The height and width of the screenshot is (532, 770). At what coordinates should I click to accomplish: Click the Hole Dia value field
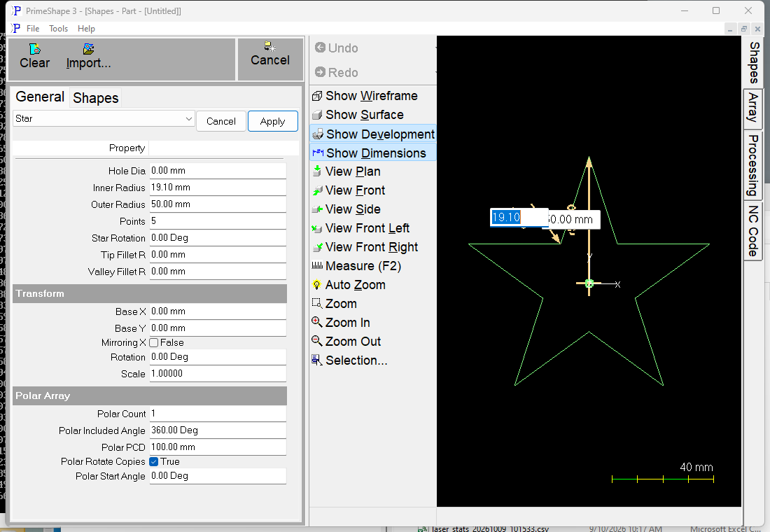point(218,171)
